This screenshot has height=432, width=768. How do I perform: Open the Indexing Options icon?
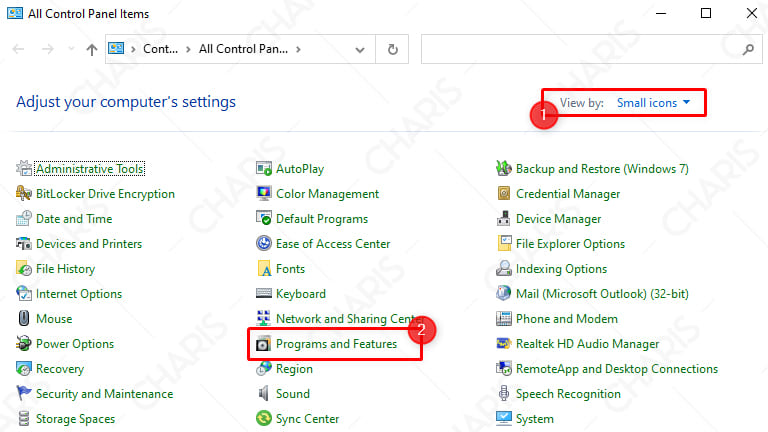click(504, 268)
